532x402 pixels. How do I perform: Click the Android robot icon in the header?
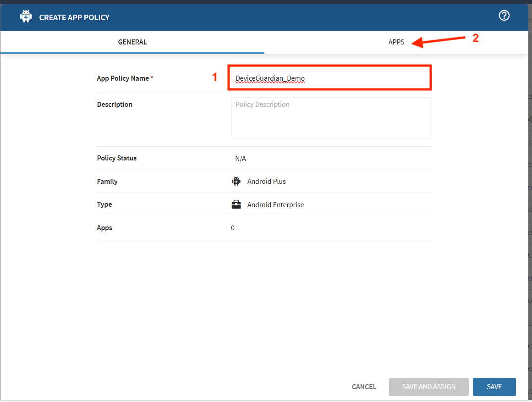(x=26, y=17)
